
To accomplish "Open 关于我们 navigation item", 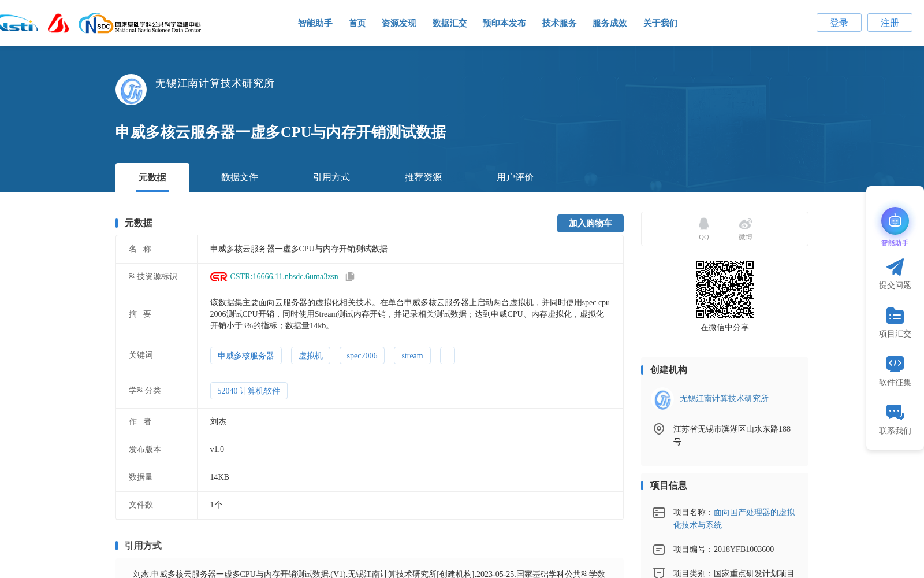I will [x=660, y=23].
